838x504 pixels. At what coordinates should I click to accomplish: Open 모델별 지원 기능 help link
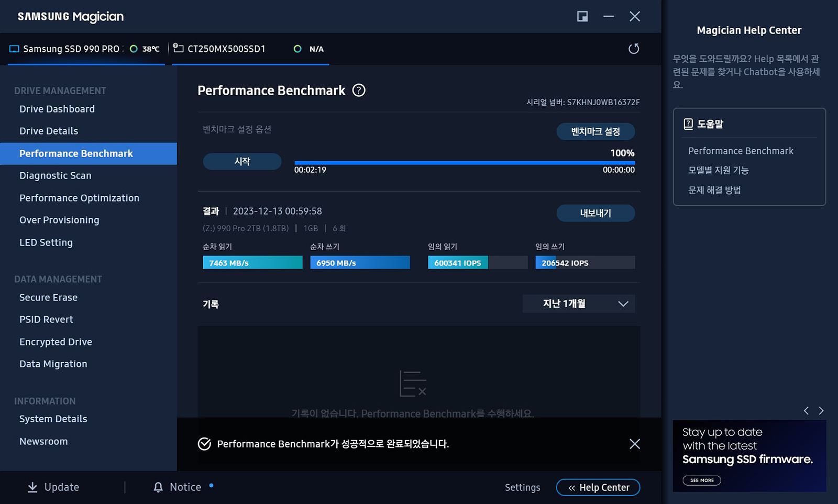coord(718,170)
